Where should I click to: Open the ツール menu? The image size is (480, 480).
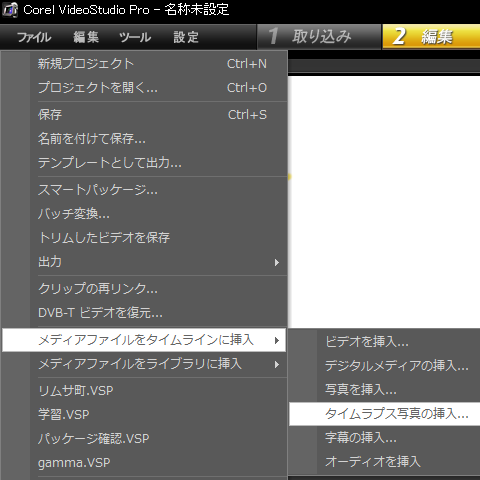135,37
